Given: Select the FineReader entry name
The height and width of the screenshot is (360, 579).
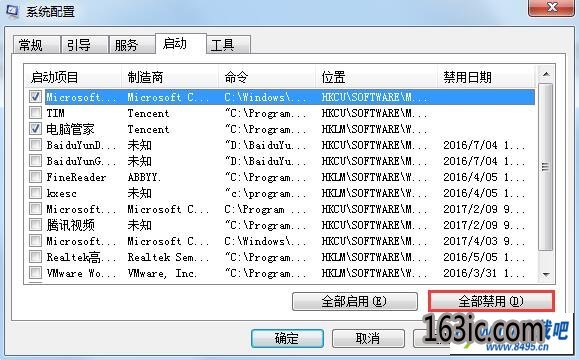Looking at the screenshot, I should [76, 177].
